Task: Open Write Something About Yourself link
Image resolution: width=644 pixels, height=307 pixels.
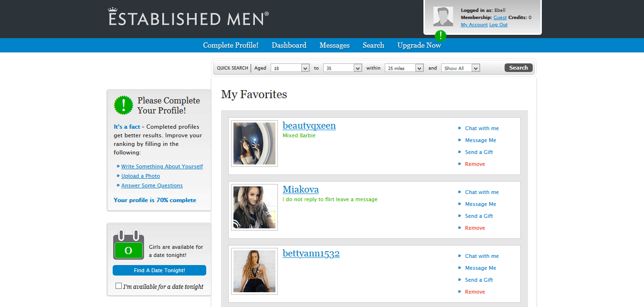Action: pyautogui.click(x=162, y=166)
